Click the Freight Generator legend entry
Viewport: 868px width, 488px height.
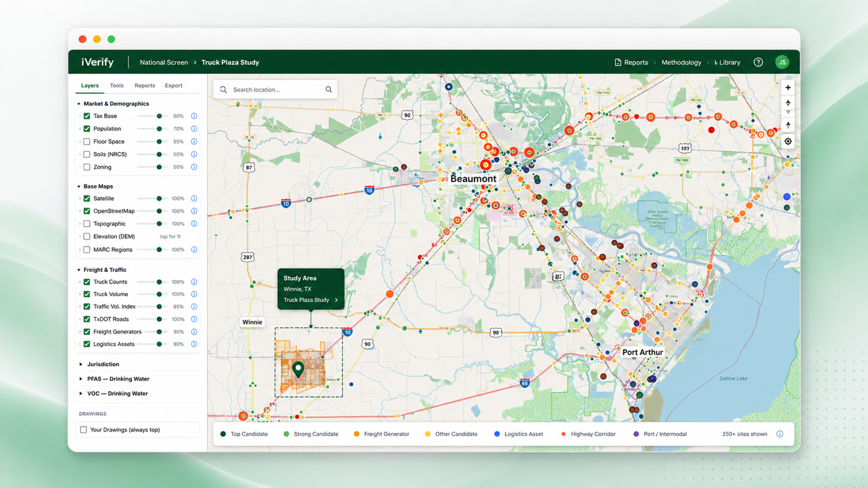381,434
